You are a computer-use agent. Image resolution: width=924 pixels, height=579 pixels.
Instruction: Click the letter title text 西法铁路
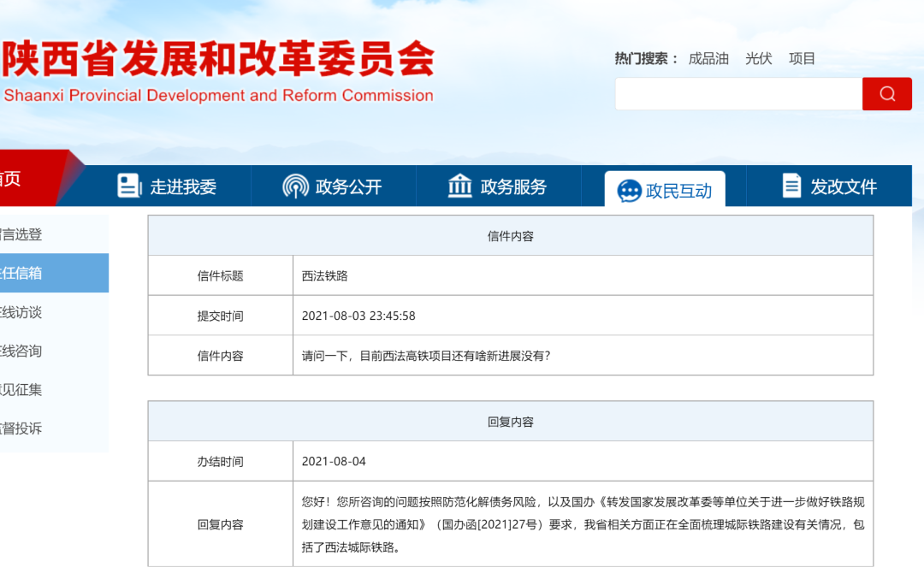coord(324,275)
